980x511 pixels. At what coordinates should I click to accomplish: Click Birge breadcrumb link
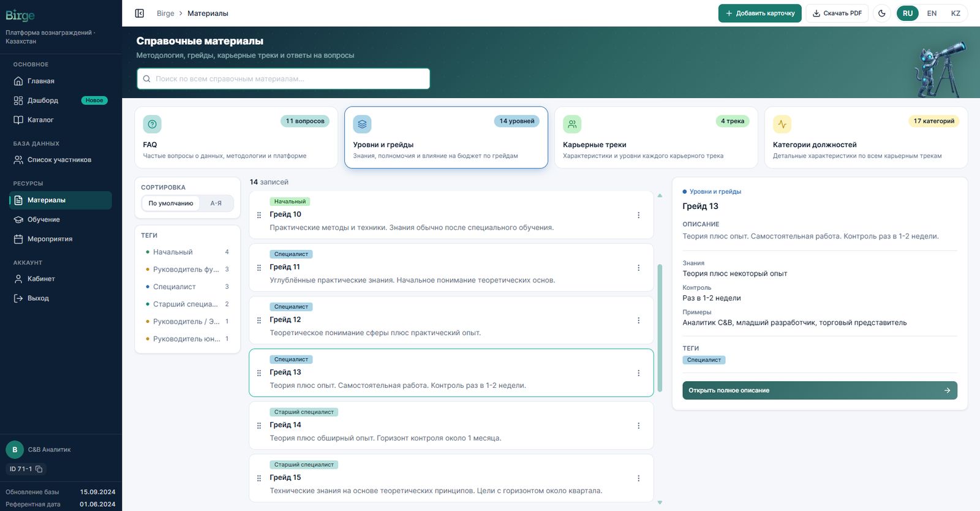[165, 13]
